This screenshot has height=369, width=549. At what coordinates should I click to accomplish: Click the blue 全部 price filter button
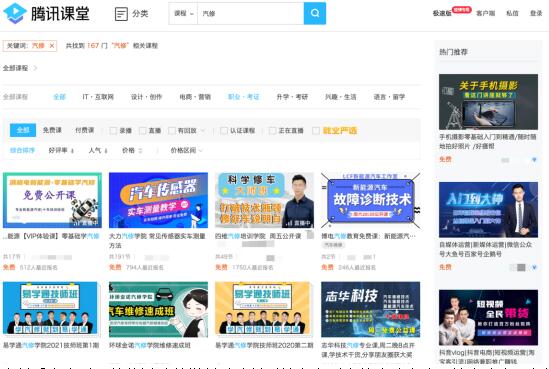23,130
